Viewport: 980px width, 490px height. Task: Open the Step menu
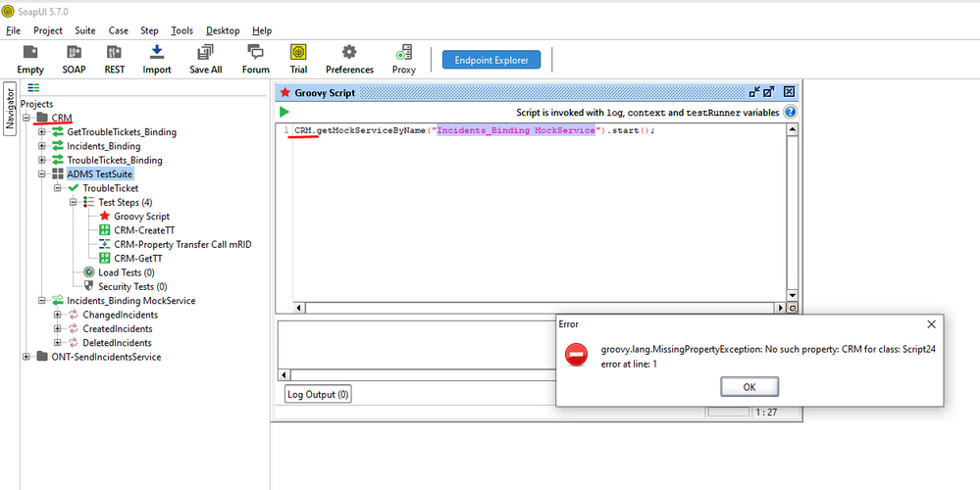[149, 30]
